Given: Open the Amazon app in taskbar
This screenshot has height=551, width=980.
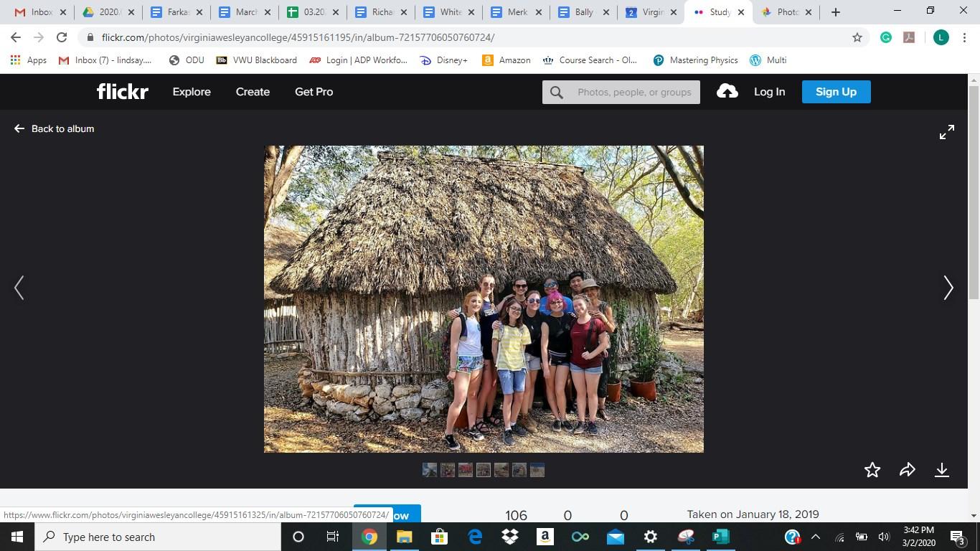Looking at the screenshot, I should point(545,537).
